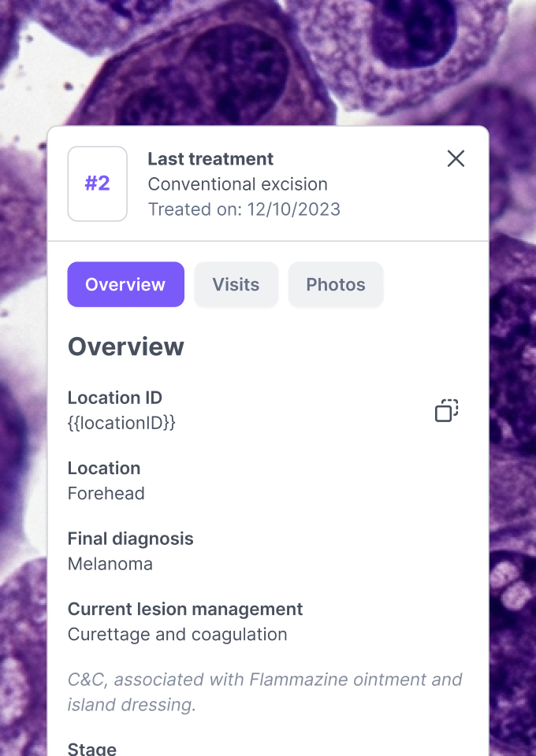This screenshot has width=536, height=756.
Task: Click the 'Melanoma' diagnosis value
Action: click(110, 564)
